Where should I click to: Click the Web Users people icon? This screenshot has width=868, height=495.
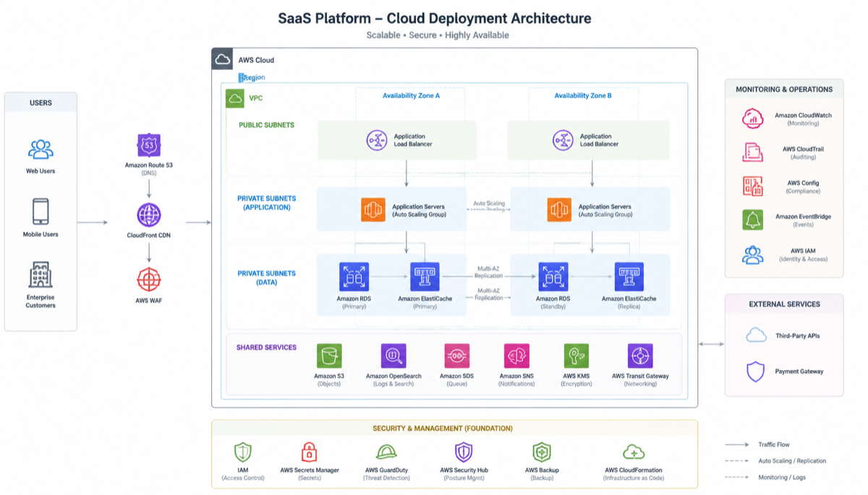(x=41, y=150)
